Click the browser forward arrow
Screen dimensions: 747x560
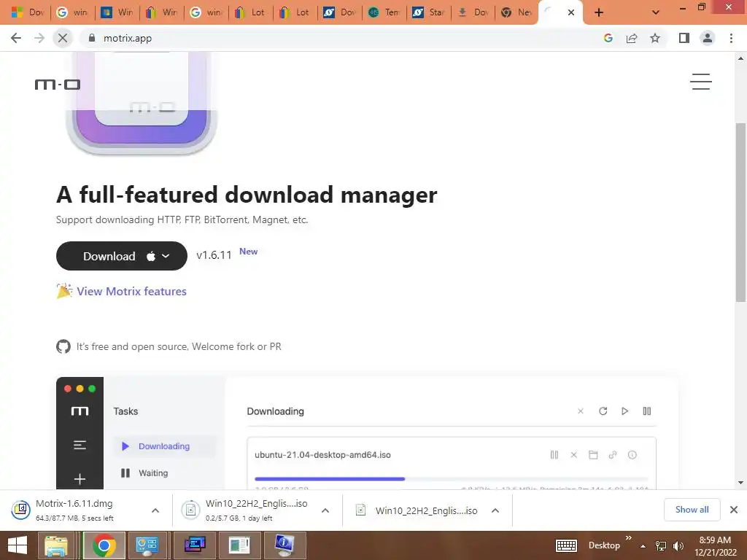click(39, 38)
